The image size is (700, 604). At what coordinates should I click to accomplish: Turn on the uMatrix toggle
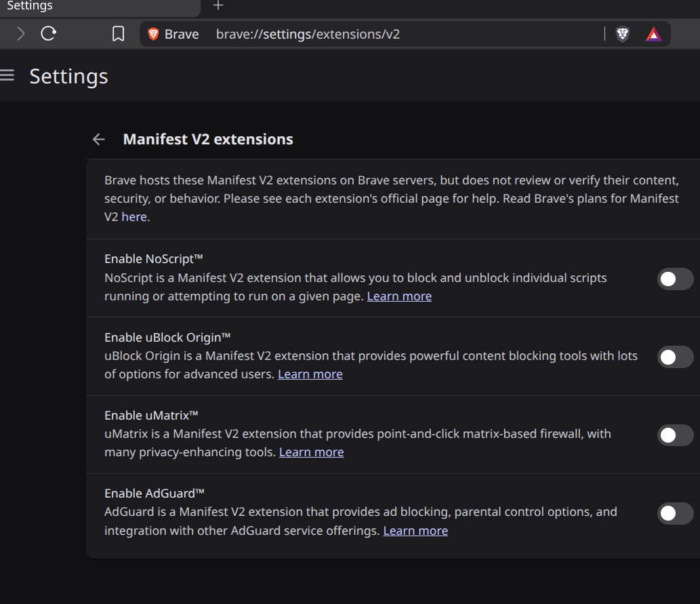pyautogui.click(x=675, y=435)
